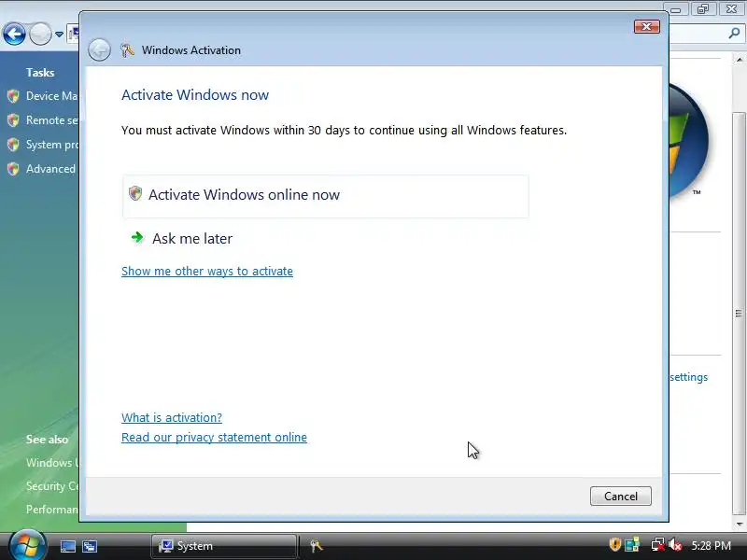Go back in Windows Activation wizard
Viewport: 747px width, 560px height.
(100, 50)
